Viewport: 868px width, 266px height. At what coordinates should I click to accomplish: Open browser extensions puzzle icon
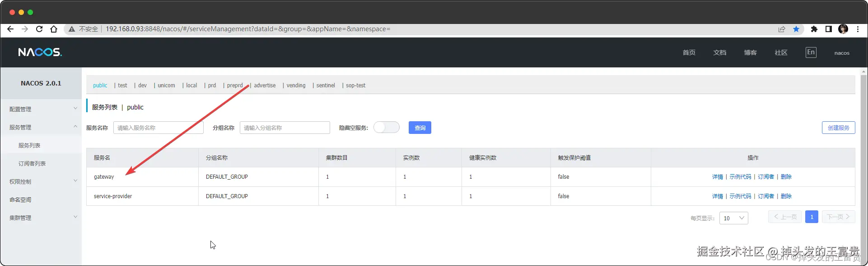tap(814, 29)
